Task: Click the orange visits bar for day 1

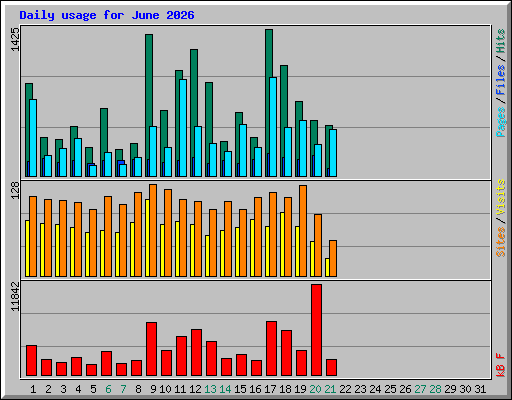Action: coord(33,236)
